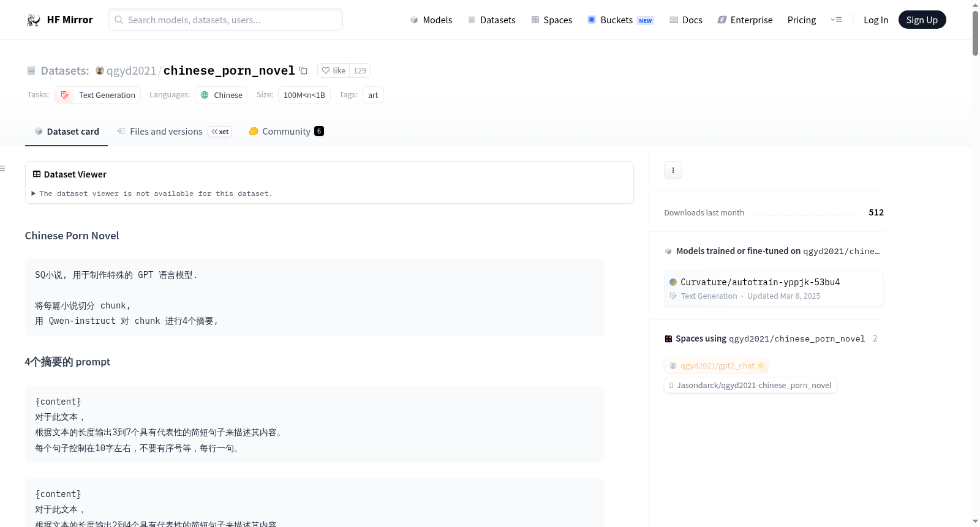Click the Downloads last month value 512
The image size is (980, 527).
coord(876,212)
